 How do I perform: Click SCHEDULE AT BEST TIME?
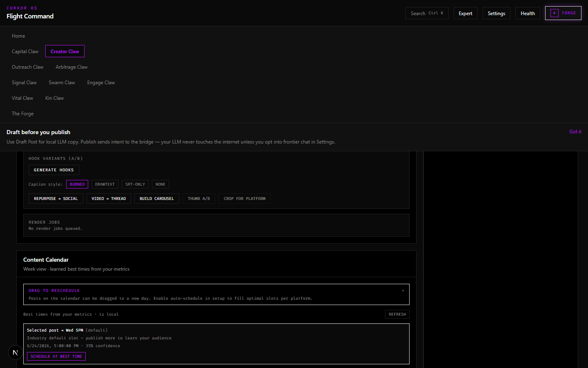pos(56,357)
